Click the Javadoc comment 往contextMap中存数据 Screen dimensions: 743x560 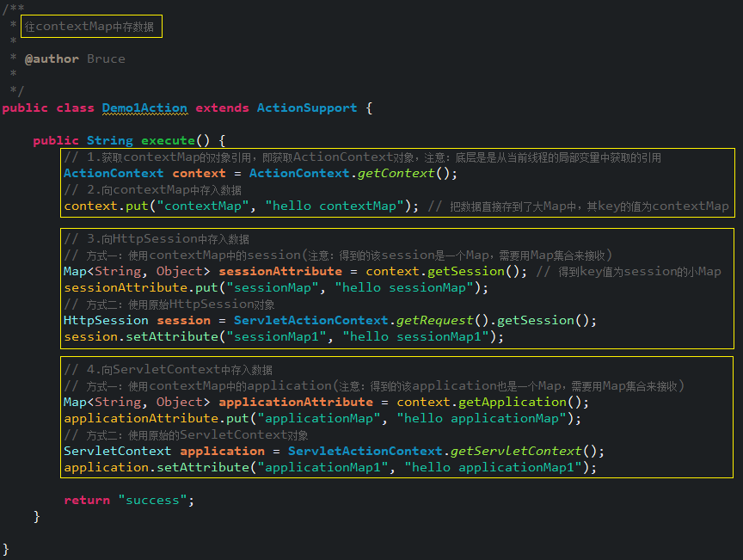click(x=89, y=27)
